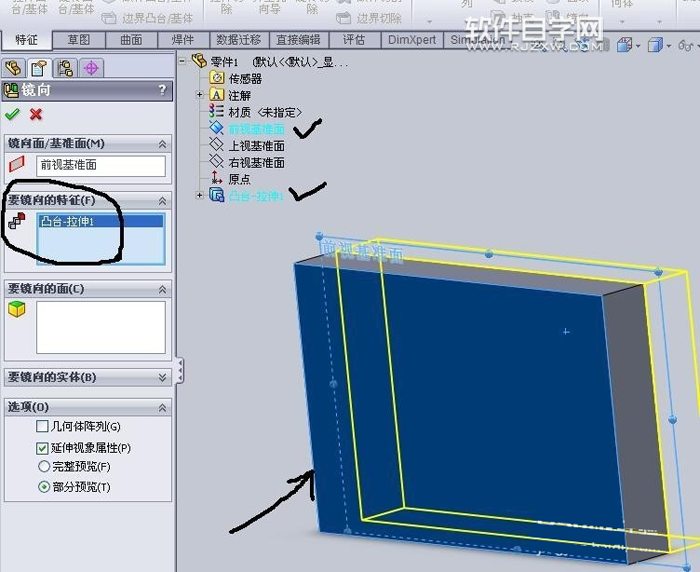Click the 凸台-拉伸1 feature icon
The height and width of the screenshot is (572, 700).
pos(217,195)
